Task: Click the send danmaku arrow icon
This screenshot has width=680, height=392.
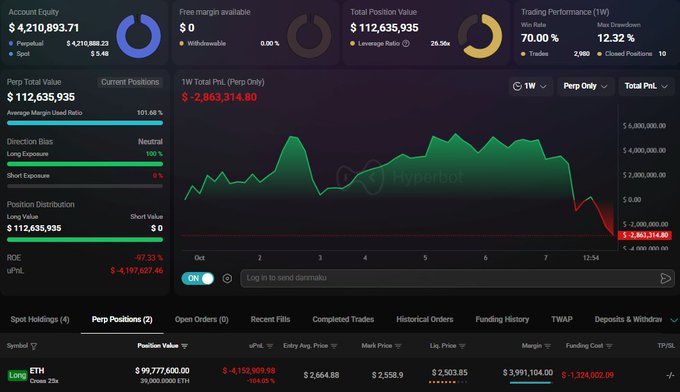Action: [665, 278]
